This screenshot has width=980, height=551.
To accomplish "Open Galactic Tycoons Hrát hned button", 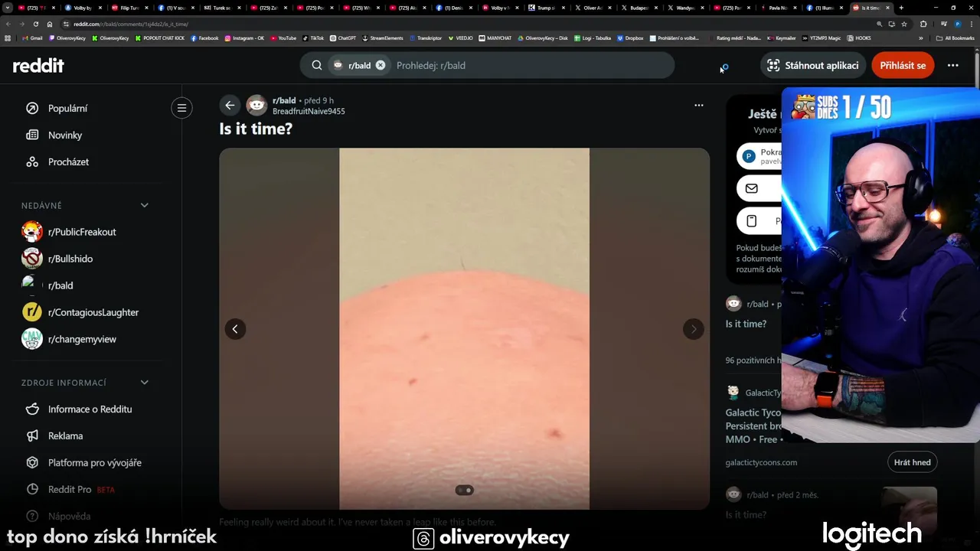I will [912, 462].
